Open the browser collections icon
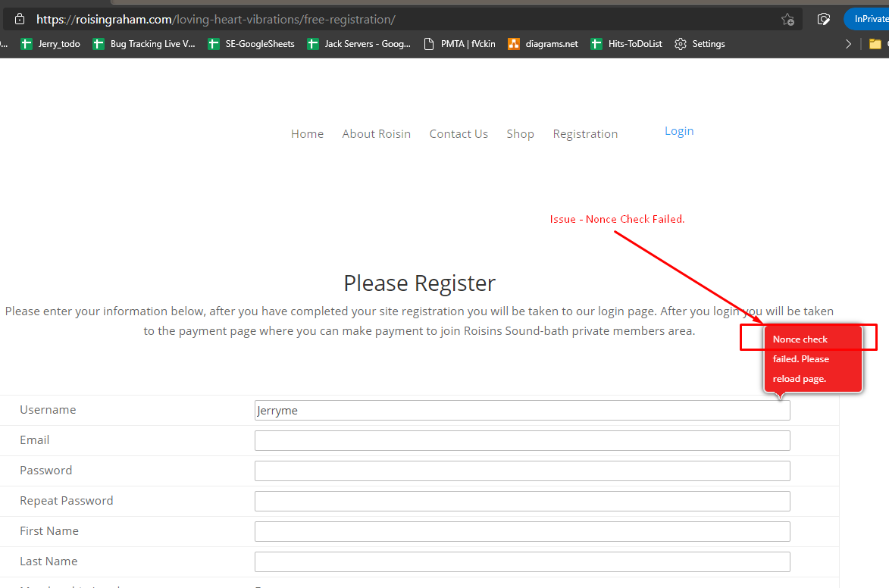Screen dimensions: 889x588 824,19
